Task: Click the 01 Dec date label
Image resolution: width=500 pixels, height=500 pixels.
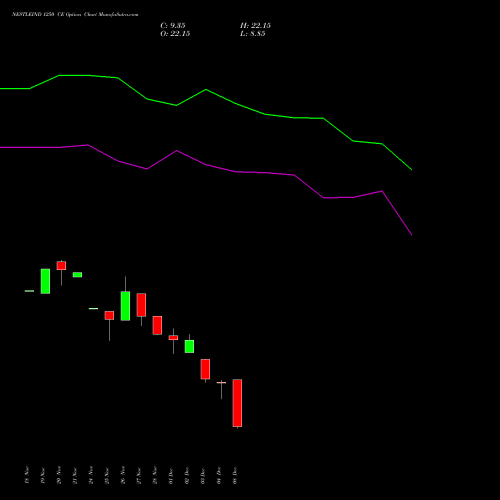Action: tap(171, 475)
